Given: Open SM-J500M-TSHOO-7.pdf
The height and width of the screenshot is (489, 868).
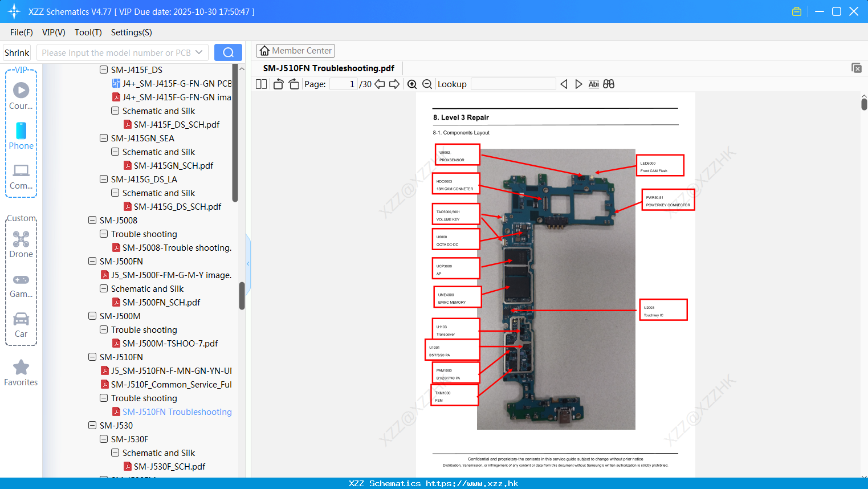Looking at the screenshot, I should click(x=165, y=343).
